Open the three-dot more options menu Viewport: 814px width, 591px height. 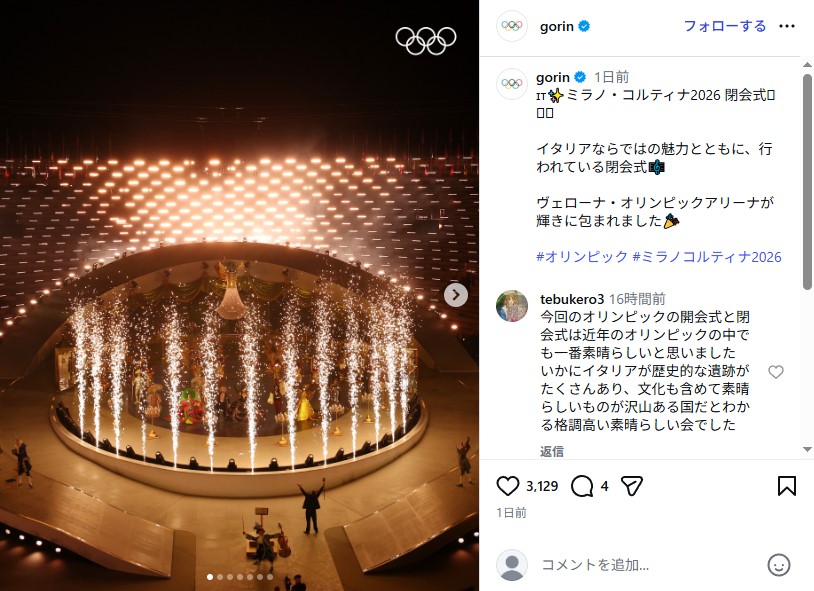786,26
